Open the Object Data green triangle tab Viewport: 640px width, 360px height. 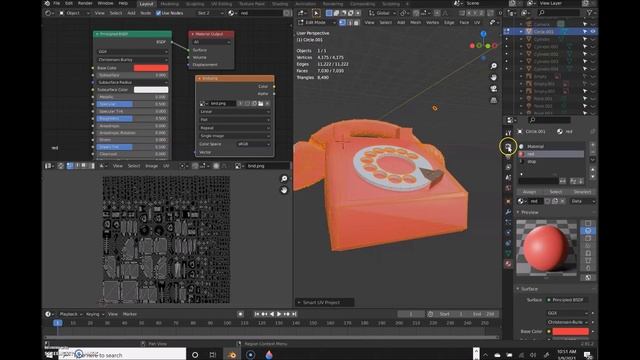click(508, 253)
